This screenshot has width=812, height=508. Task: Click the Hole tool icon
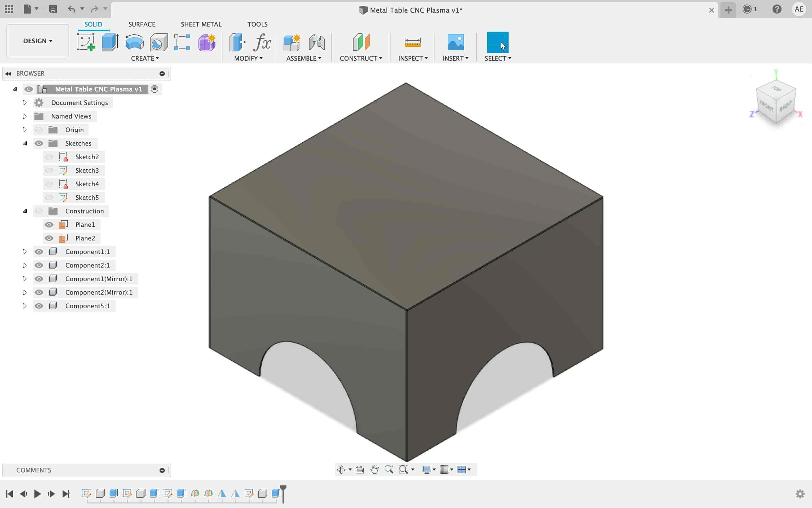click(x=159, y=43)
